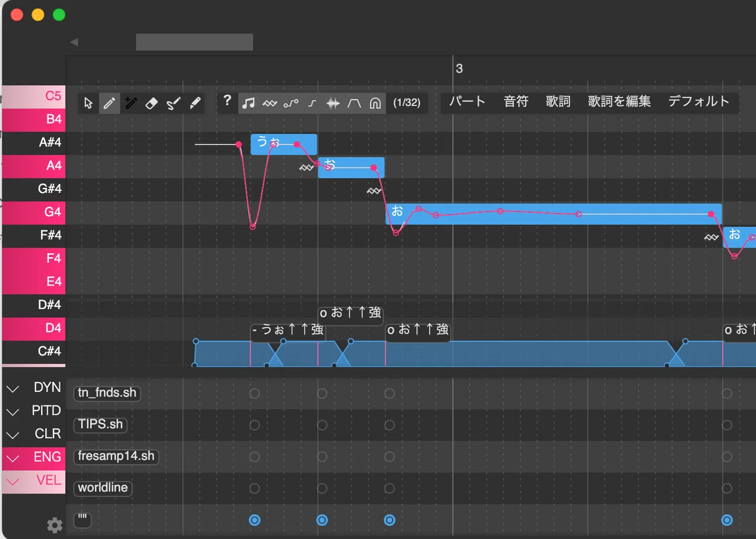Image resolution: width=756 pixels, height=539 pixels.
Task: Open the question mark help icon
Action: 227,100
